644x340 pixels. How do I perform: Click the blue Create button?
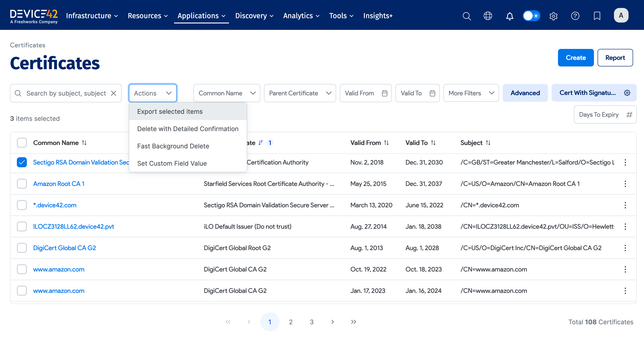tap(576, 58)
